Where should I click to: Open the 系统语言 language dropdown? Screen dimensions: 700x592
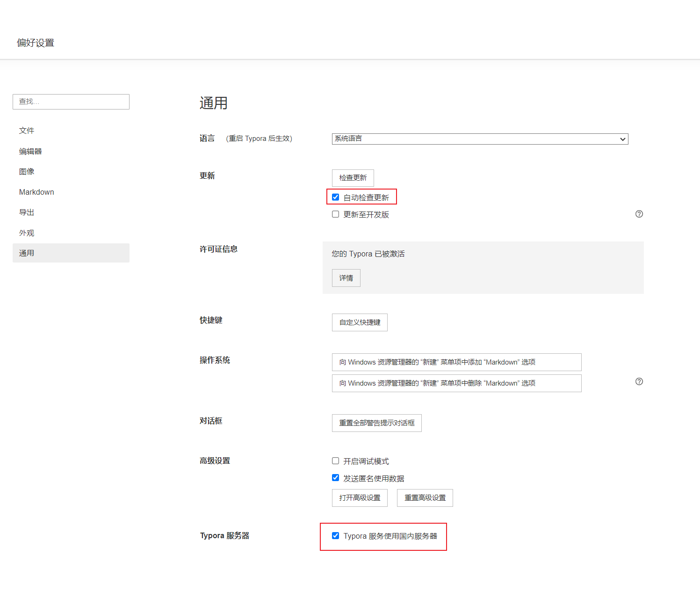480,139
